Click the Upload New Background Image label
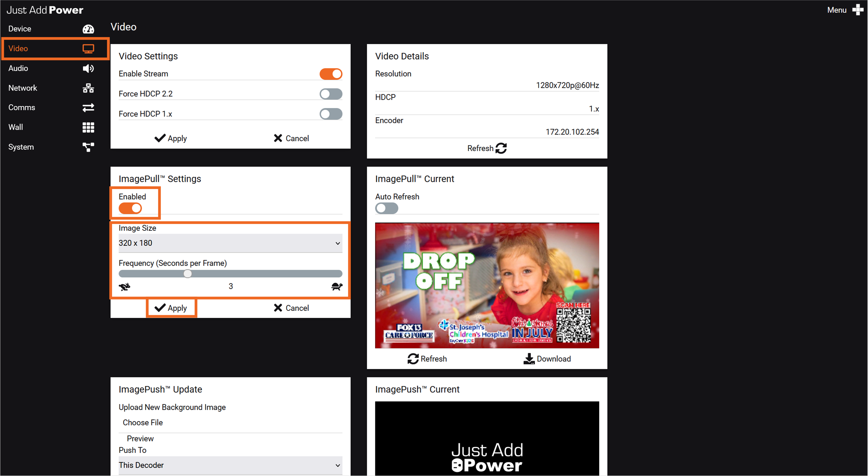868x476 pixels. click(172, 407)
